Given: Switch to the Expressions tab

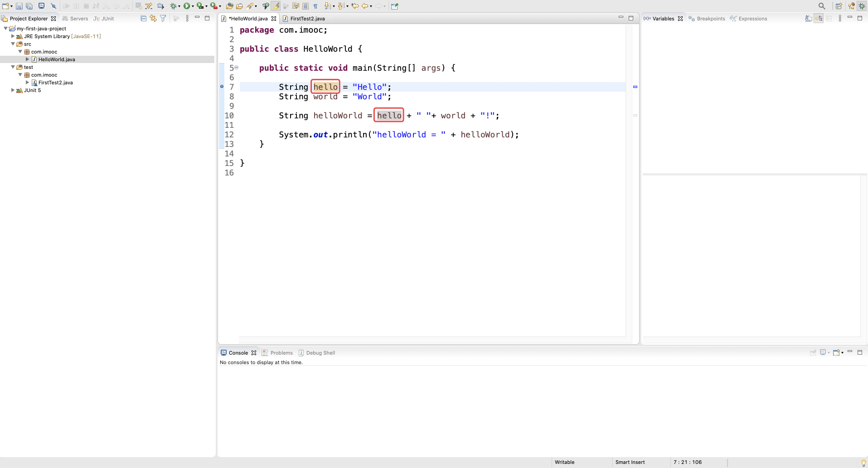Looking at the screenshot, I should coord(748,19).
